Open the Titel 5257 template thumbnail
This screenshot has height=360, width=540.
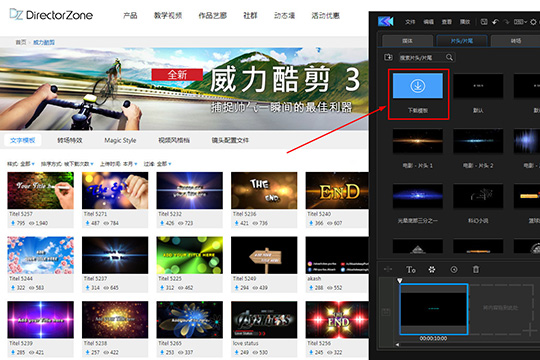(40, 191)
